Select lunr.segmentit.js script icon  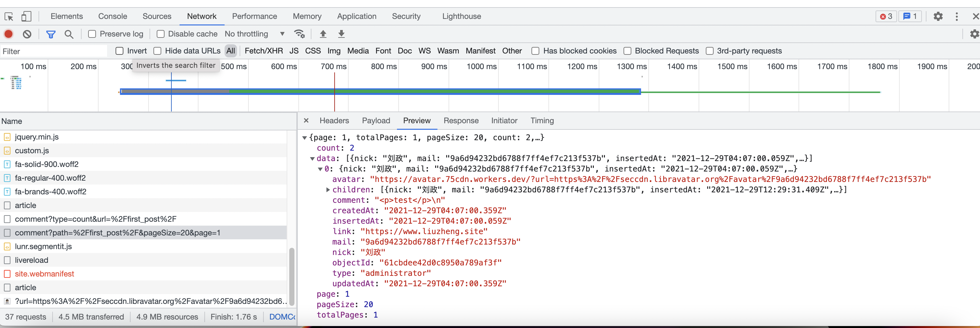click(x=7, y=246)
